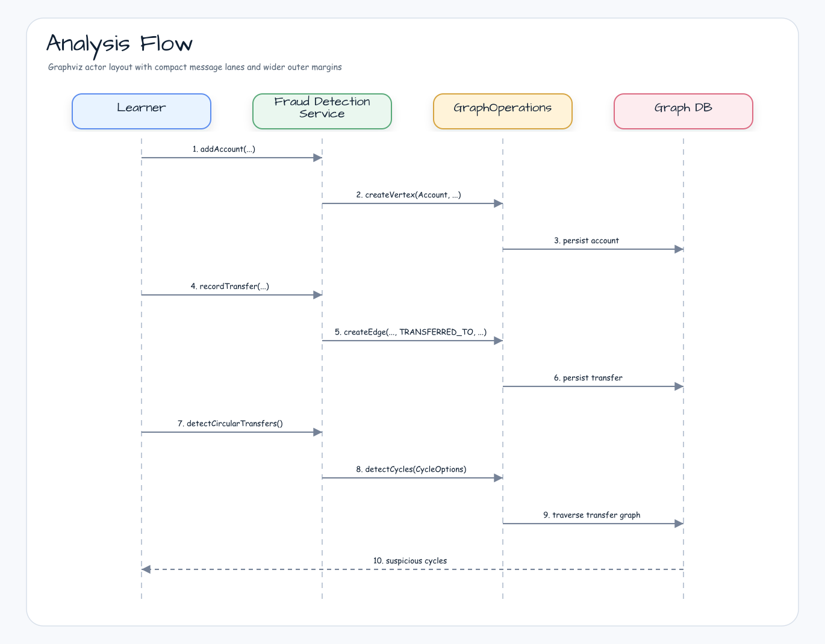Select the Graph DB actor box
The height and width of the screenshot is (644, 825).
click(x=683, y=111)
